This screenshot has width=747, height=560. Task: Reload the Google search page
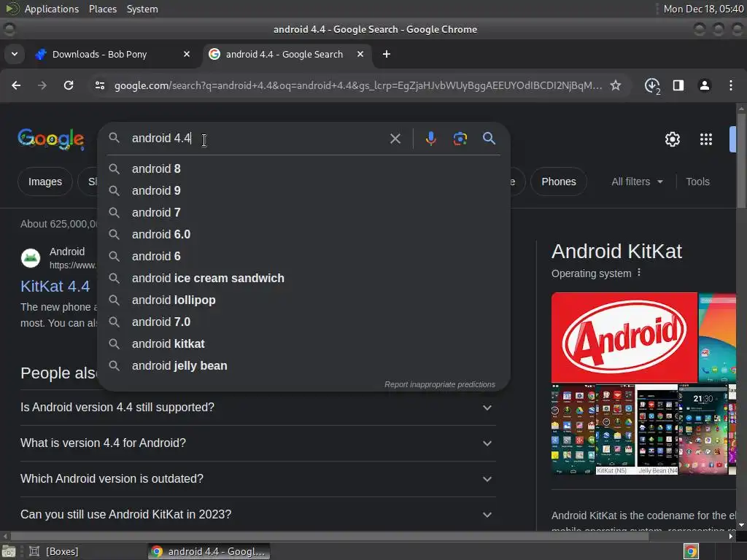click(x=69, y=85)
